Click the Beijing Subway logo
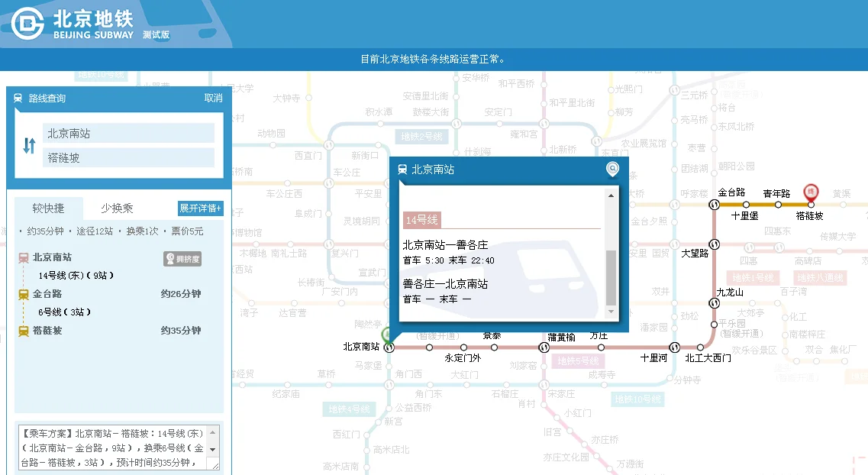This screenshot has height=475, width=868. pyautogui.click(x=27, y=21)
